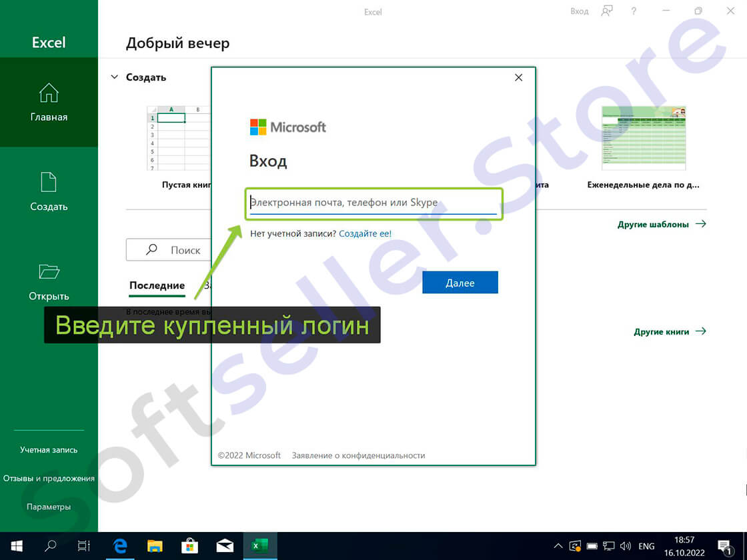Collapse the Создать section chevron
The image size is (747, 560).
point(114,77)
